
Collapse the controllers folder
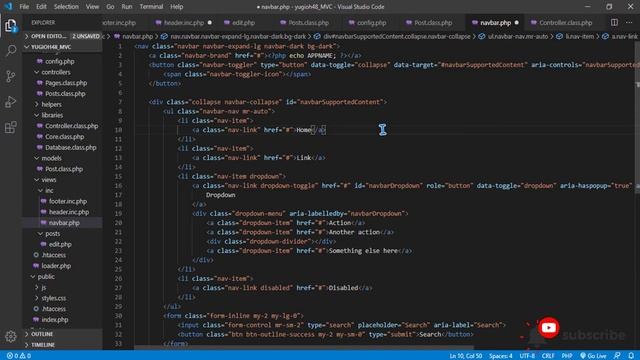click(x=56, y=72)
